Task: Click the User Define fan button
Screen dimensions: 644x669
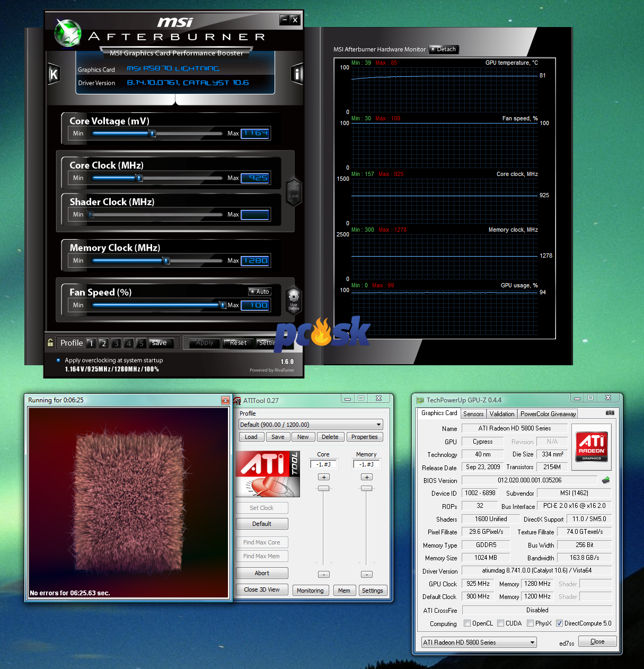Action: [294, 300]
